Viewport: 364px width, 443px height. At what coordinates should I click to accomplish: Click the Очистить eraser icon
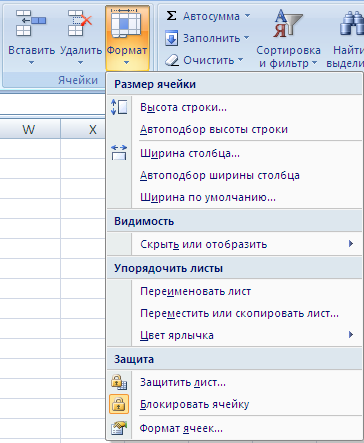click(x=172, y=60)
